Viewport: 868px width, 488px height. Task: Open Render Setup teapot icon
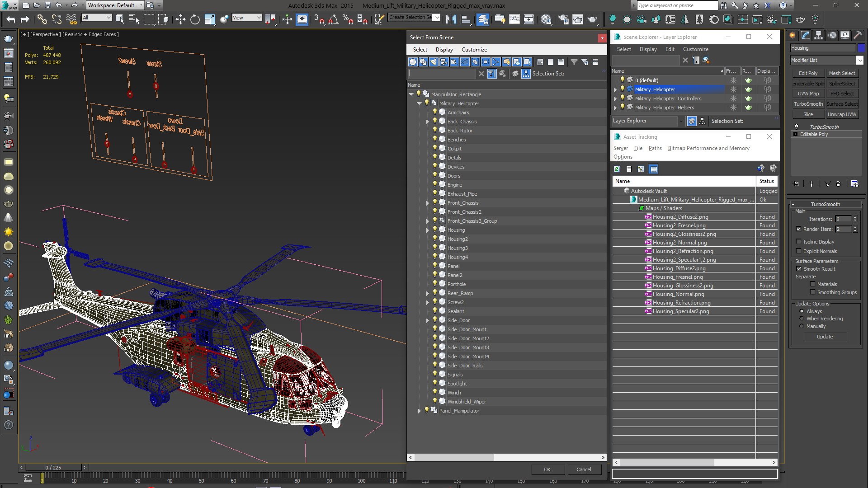point(563,19)
